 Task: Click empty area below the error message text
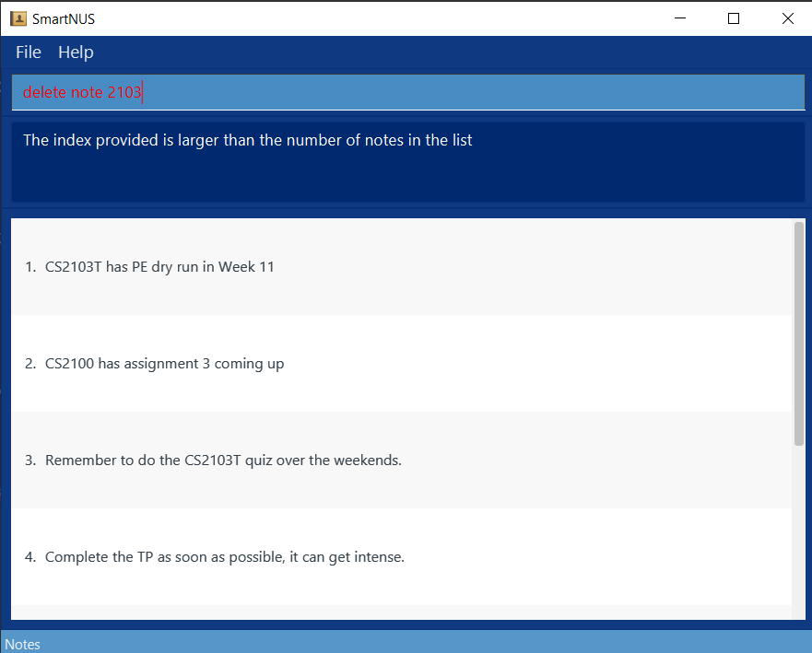click(x=406, y=180)
